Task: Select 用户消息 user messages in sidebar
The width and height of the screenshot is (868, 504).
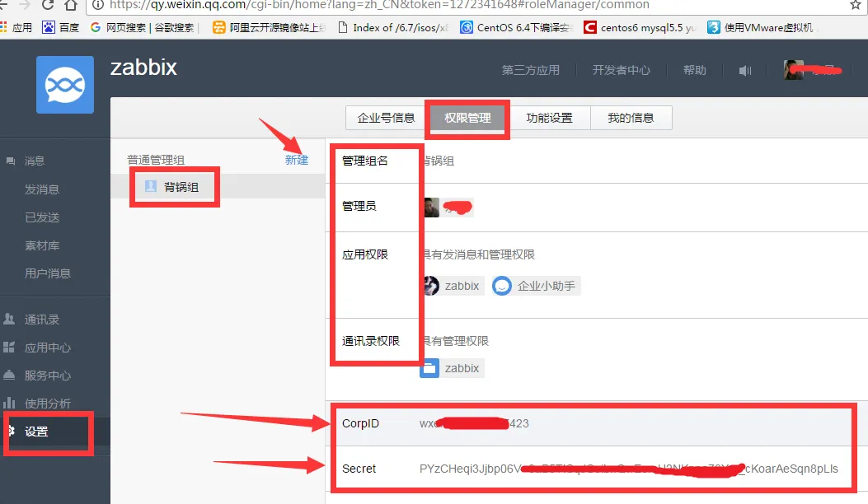Action: click(x=48, y=273)
